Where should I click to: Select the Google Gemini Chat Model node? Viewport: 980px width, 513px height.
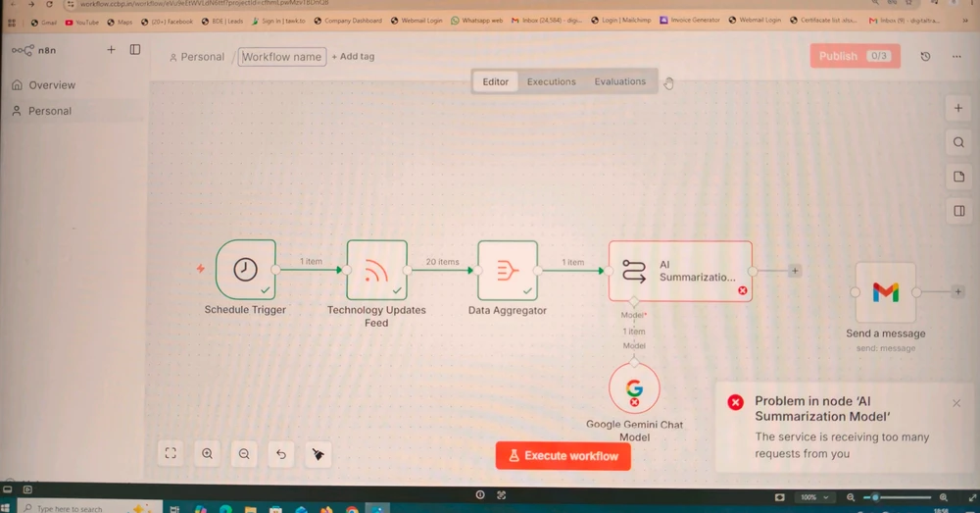pos(634,388)
